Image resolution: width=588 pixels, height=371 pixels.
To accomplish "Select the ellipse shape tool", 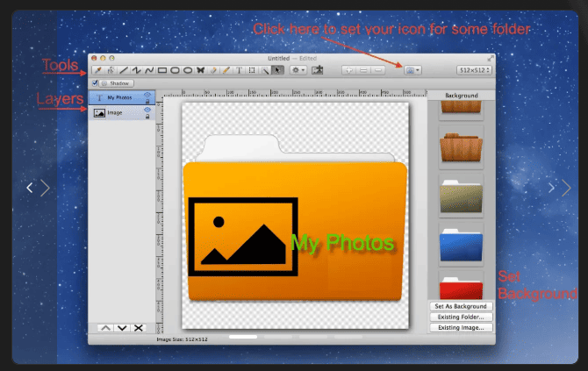I will pyautogui.click(x=188, y=70).
